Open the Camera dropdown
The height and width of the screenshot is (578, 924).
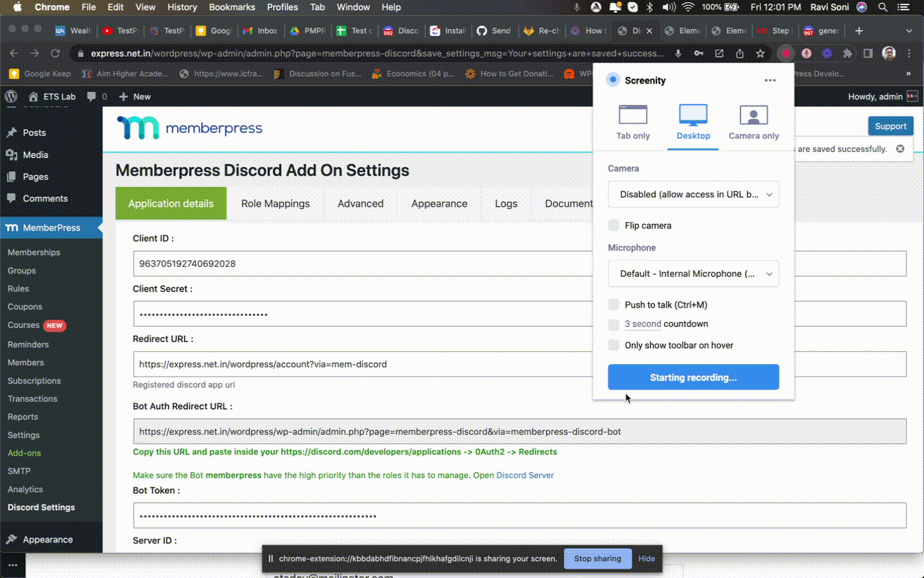(x=693, y=194)
